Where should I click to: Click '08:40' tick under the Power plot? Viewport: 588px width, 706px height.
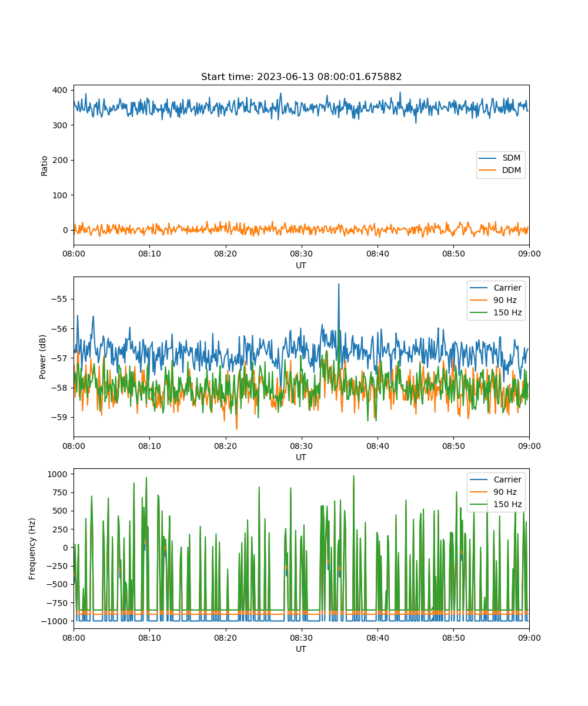tap(377, 446)
